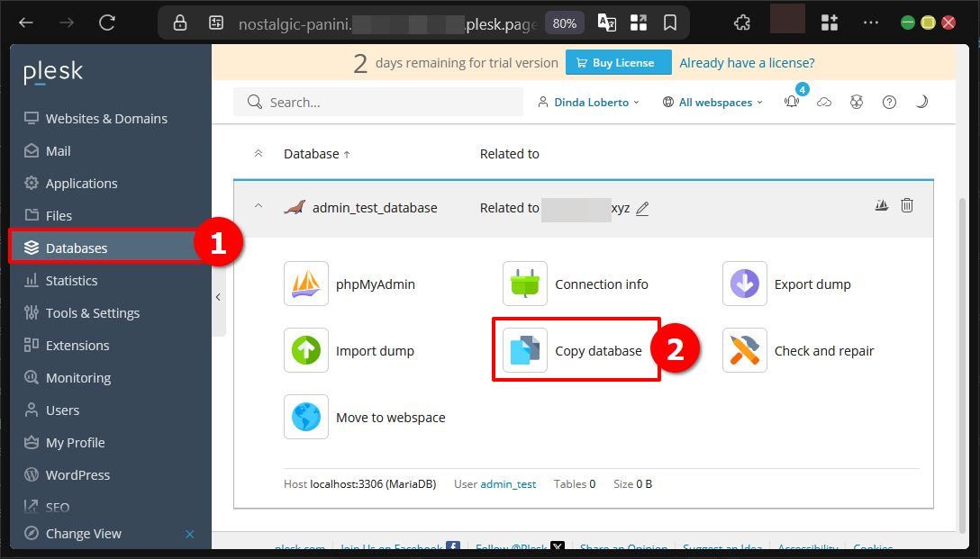Collapse the left sidebar with the arrow

(x=218, y=297)
